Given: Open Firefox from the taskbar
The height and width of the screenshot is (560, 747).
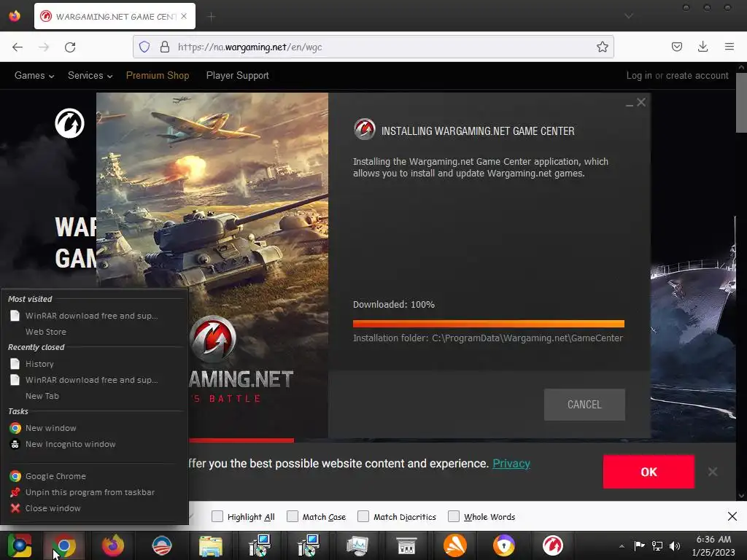Looking at the screenshot, I should click(x=113, y=545).
